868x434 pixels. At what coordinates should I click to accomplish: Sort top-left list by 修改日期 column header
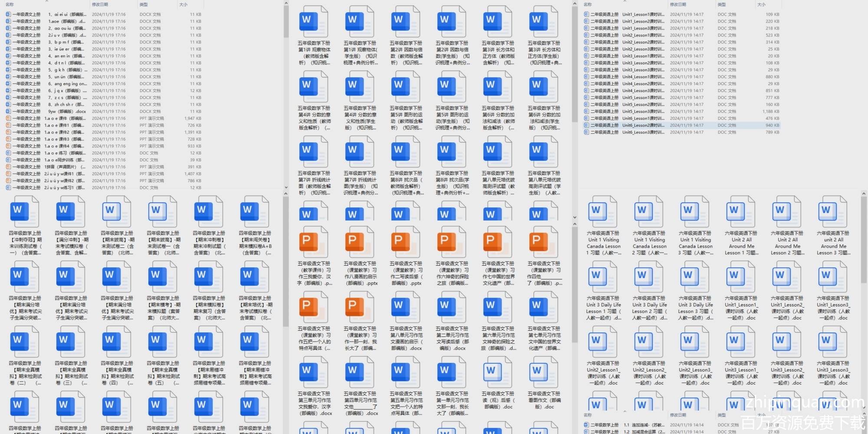click(x=100, y=4)
